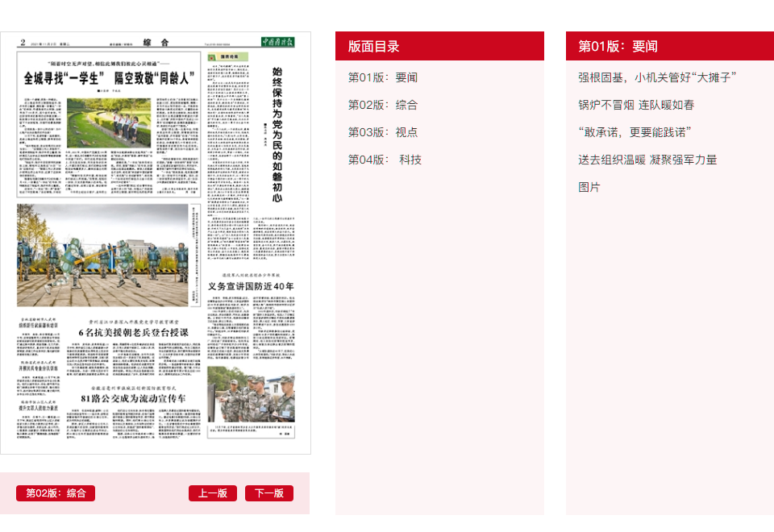Open article 送去组织温暖 凝聚强军力量

647,160
